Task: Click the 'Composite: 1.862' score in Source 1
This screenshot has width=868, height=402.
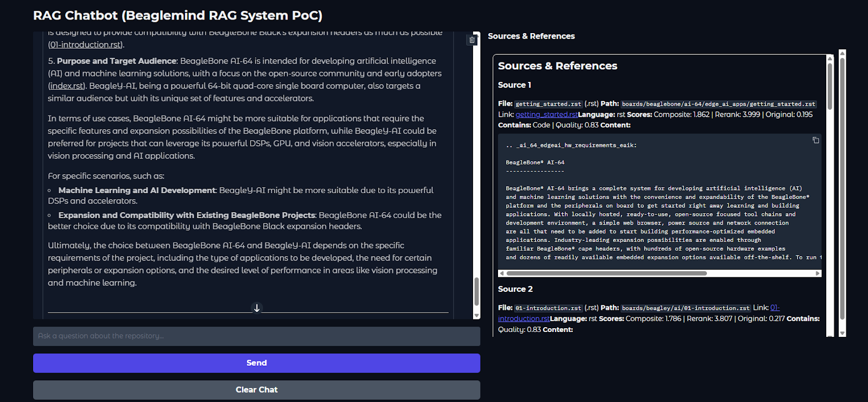Action: click(x=681, y=114)
